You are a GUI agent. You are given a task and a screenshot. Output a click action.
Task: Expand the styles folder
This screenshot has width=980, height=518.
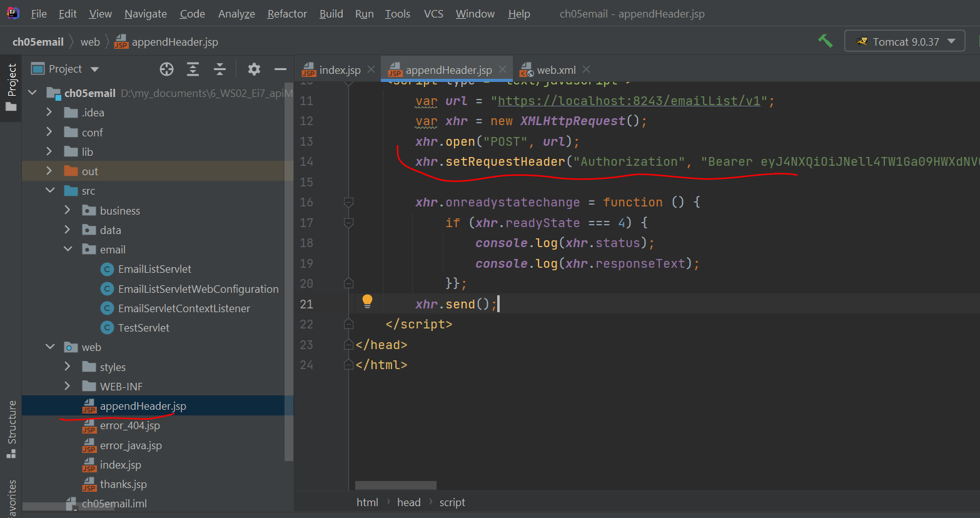pos(68,367)
